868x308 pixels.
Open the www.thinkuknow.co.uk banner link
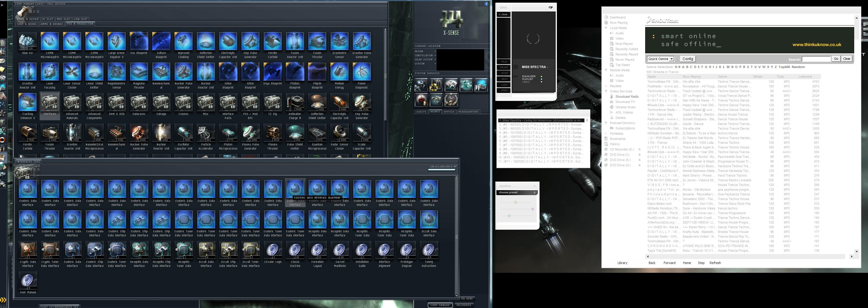[x=817, y=45]
